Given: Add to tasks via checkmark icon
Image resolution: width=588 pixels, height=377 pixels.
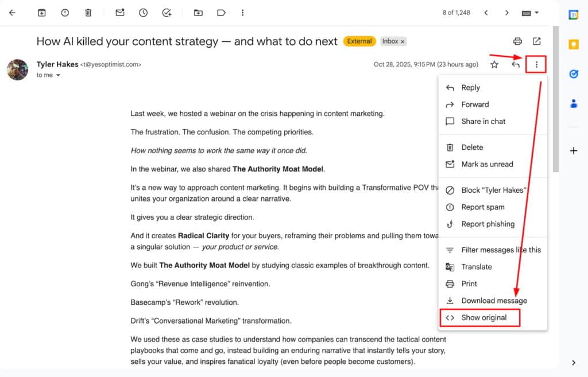Looking at the screenshot, I should tap(167, 13).
